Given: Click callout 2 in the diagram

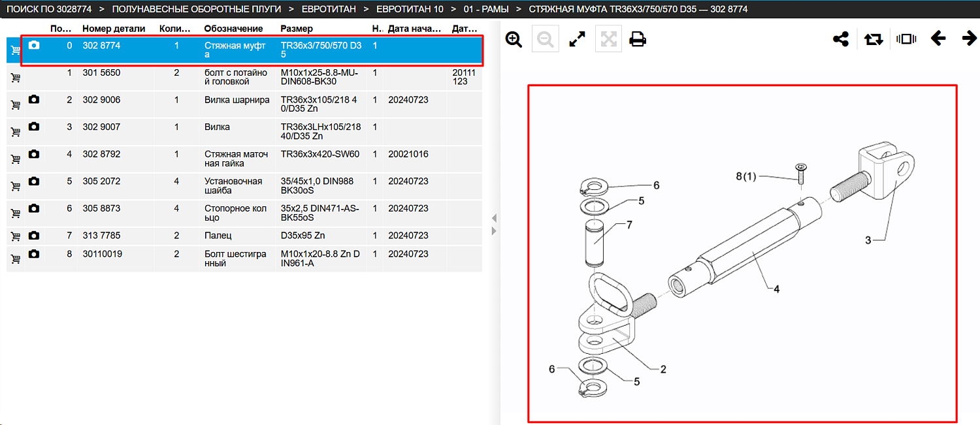Looking at the screenshot, I should [663, 370].
